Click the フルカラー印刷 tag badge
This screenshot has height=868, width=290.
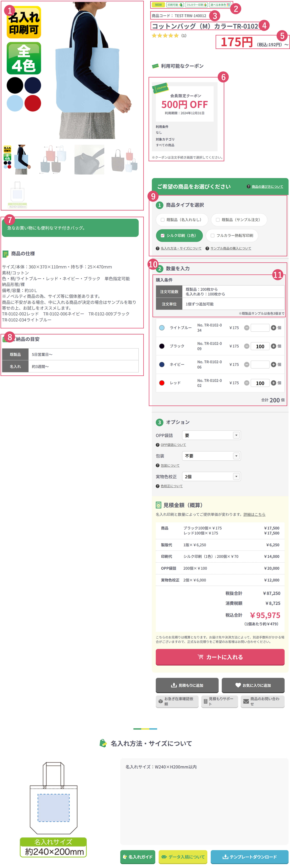pyautogui.click(x=196, y=5)
